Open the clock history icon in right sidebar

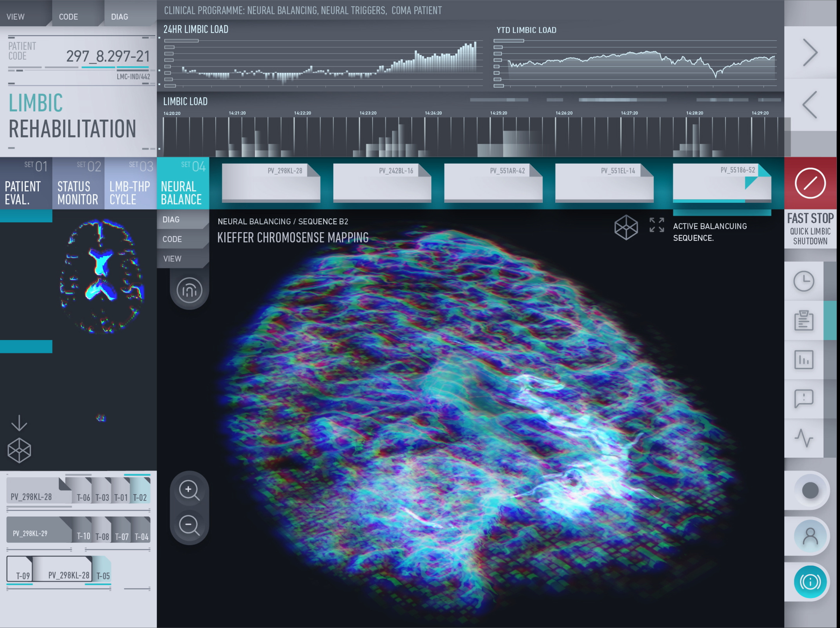point(804,281)
